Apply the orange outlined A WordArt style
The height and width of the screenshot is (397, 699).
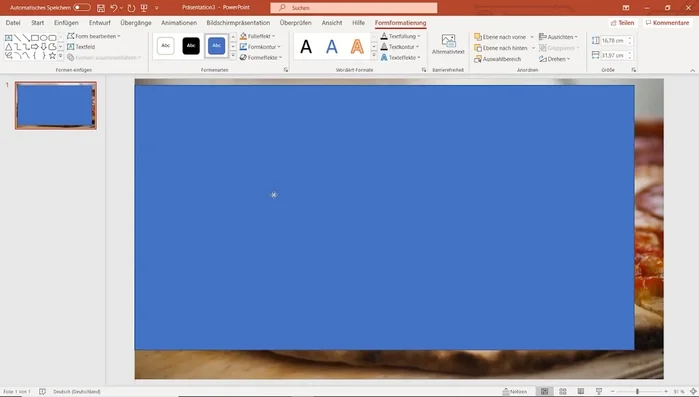coord(357,46)
